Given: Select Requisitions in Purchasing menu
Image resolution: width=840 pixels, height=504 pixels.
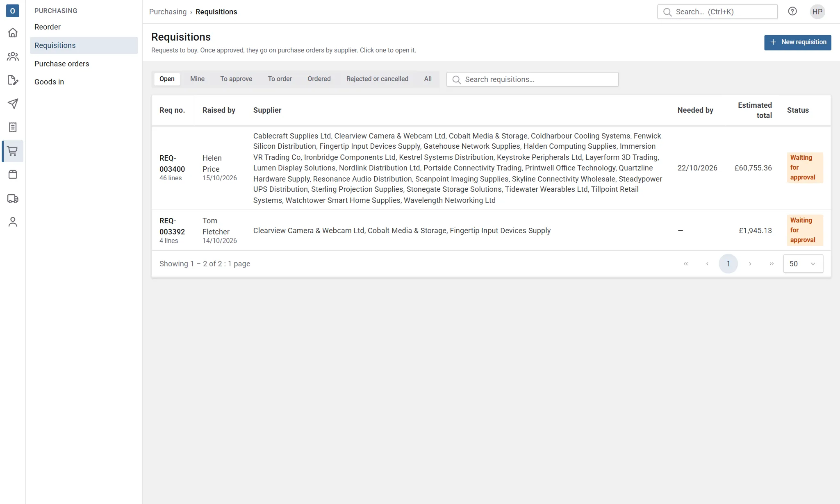Looking at the screenshot, I should [x=84, y=45].
